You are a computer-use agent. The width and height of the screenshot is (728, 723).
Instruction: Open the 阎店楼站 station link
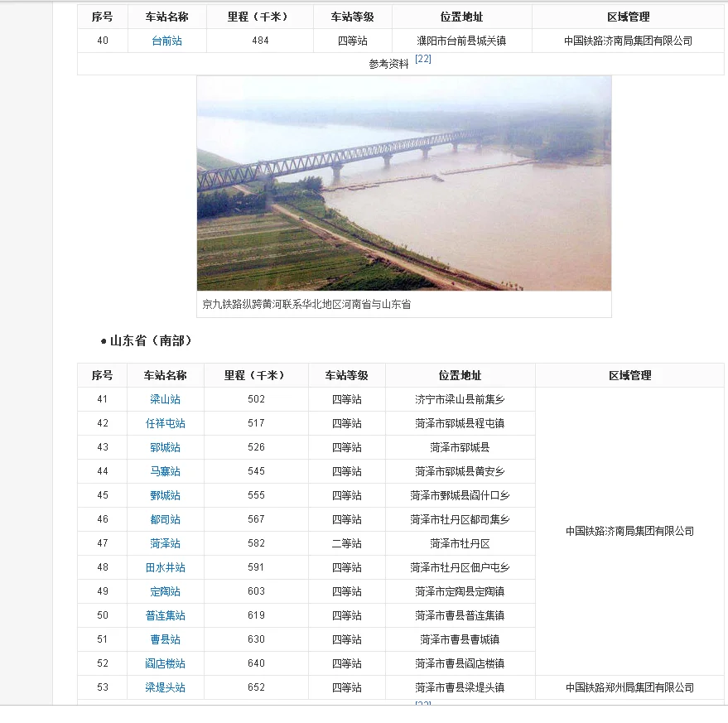(165, 663)
